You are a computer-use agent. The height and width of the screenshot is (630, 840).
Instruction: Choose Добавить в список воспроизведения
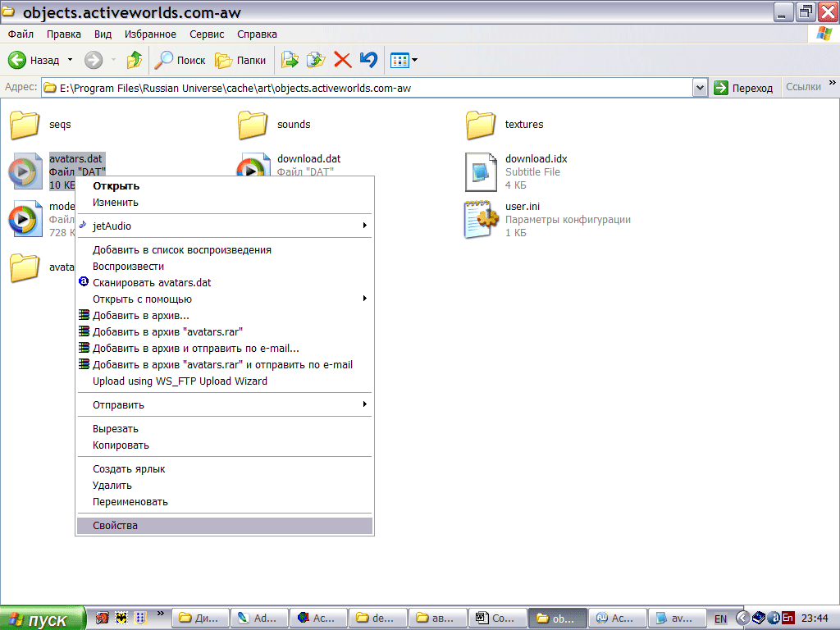click(225, 249)
